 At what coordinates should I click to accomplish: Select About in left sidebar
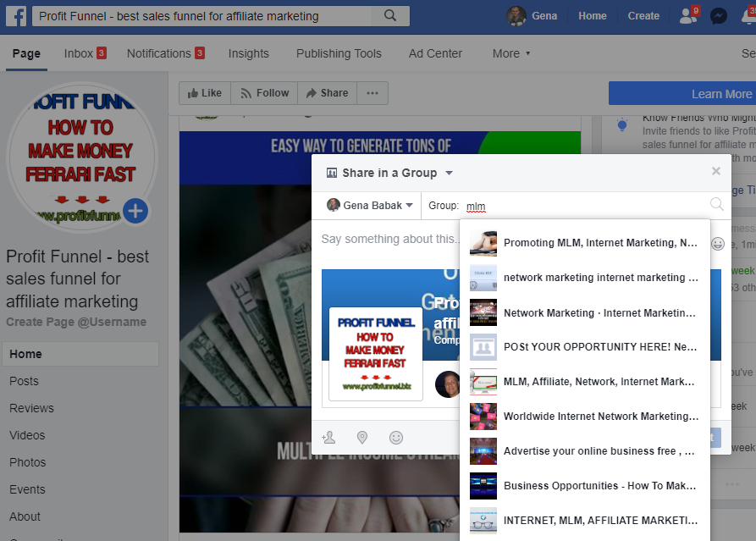(25, 516)
